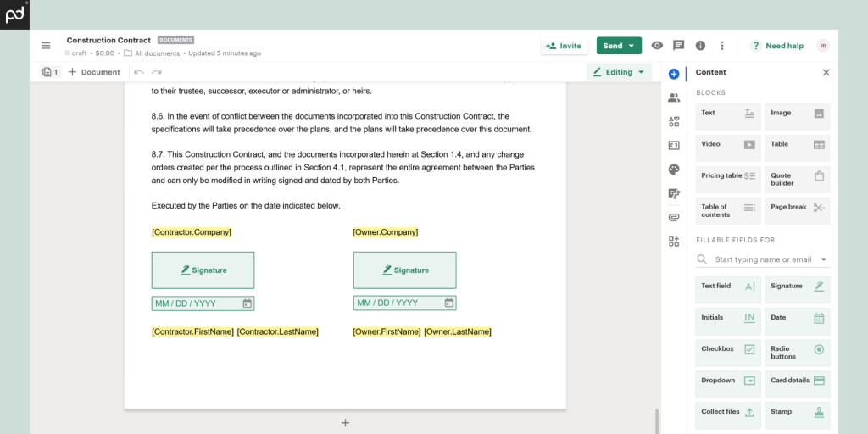Undo the last action
Viewport: 868px width, 434px height.
coord(139,72)
